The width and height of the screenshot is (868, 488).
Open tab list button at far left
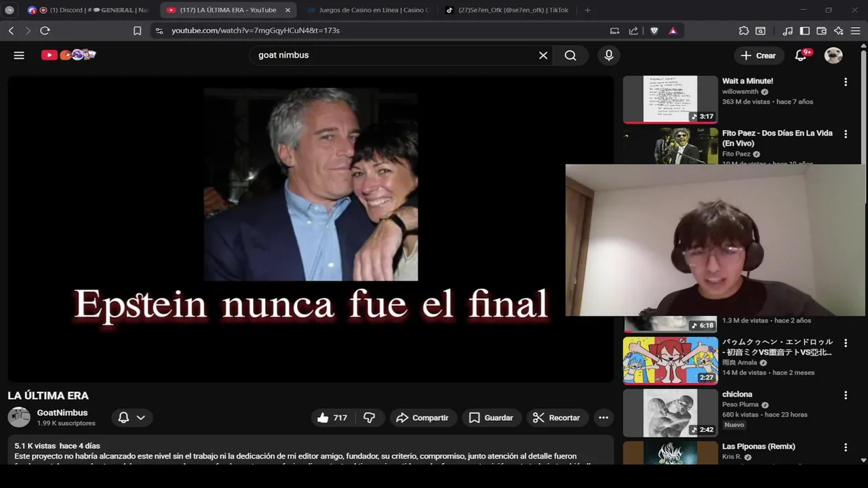9,10
